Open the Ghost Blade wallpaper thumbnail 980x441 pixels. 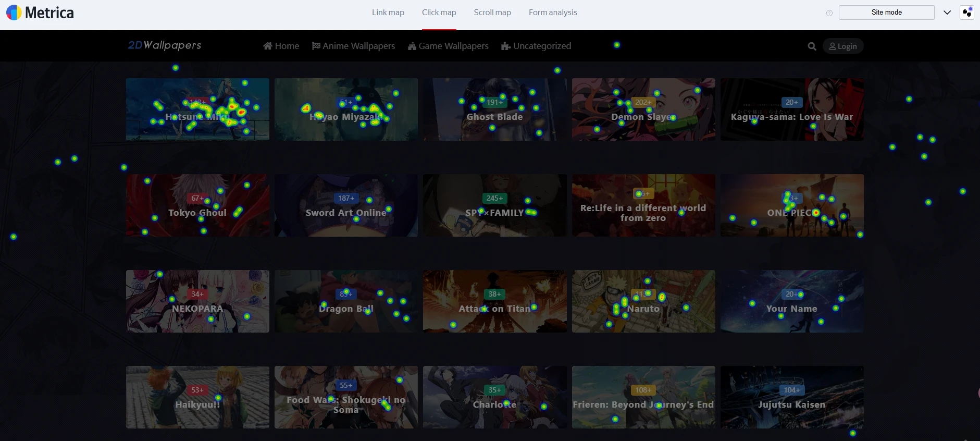(x=494, y=109)
